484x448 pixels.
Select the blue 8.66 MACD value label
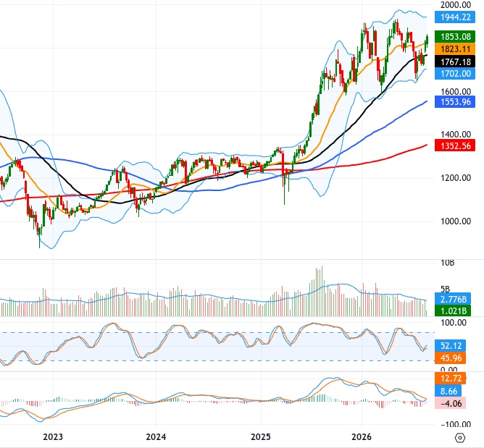pyautogui.click(x=448, y=391)
